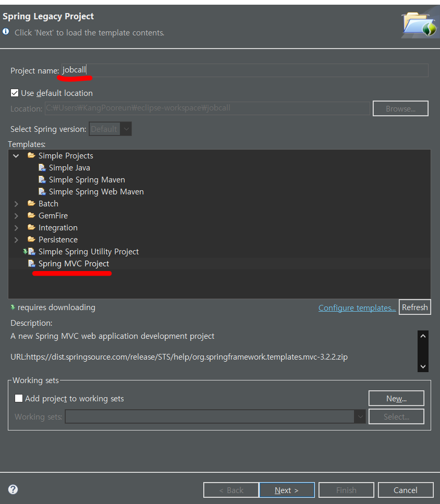
Task: Select the Batch tree label
Action: (x=48, y=203)
